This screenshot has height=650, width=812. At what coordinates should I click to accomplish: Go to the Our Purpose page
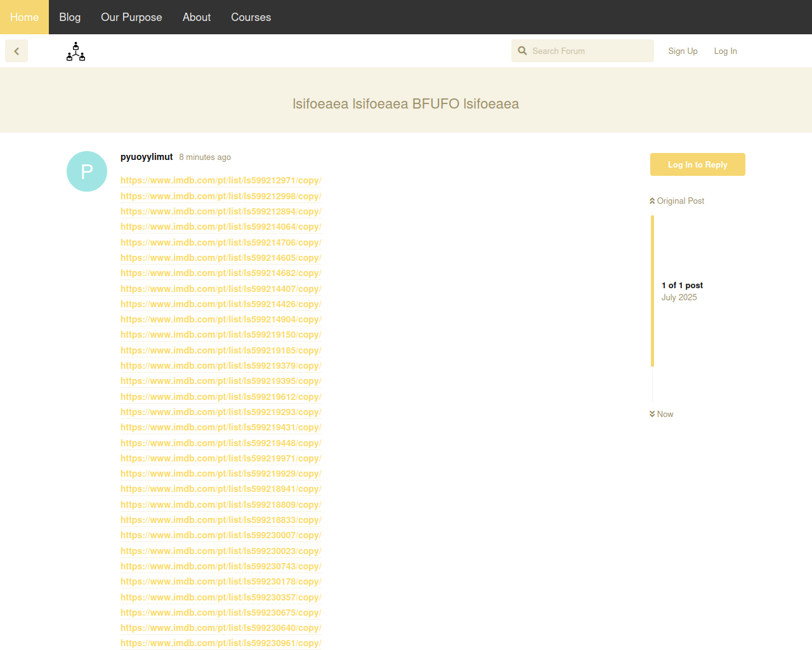pyautogui.click(x=131, y=17)
